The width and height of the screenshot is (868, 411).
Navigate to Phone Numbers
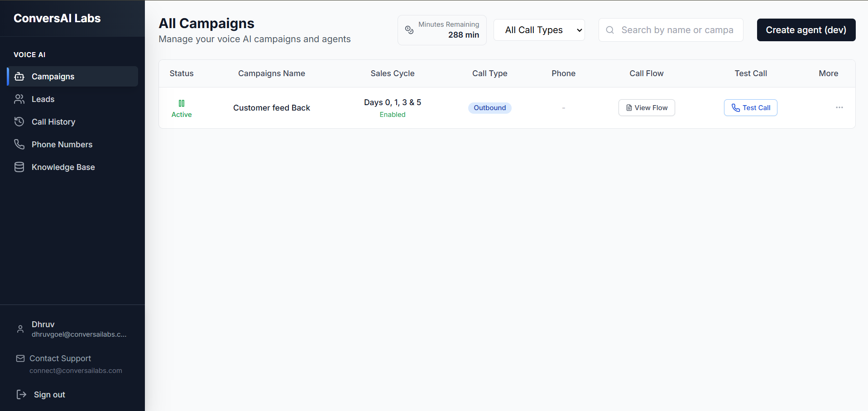[x=72, y=145]
